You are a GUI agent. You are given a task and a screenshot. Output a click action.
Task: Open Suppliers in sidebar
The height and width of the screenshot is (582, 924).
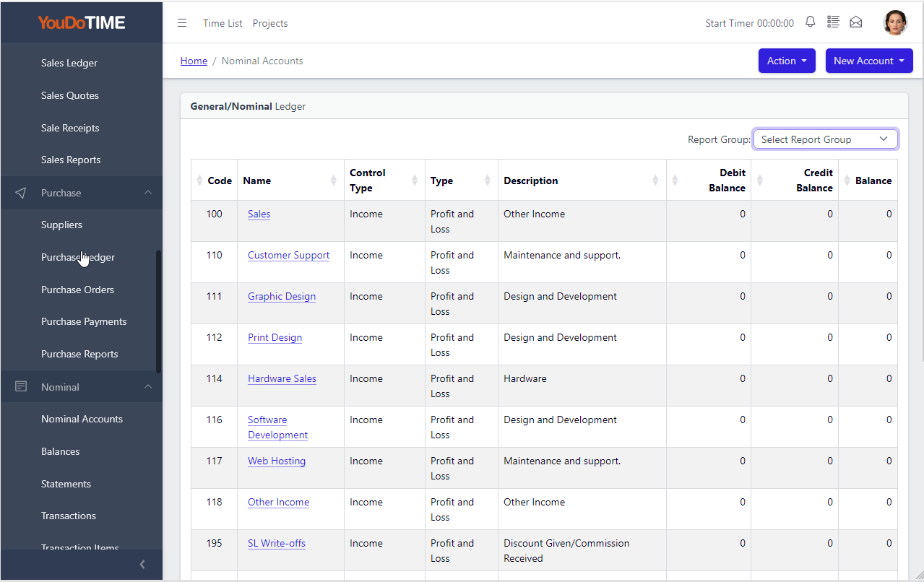pos(61,225)
